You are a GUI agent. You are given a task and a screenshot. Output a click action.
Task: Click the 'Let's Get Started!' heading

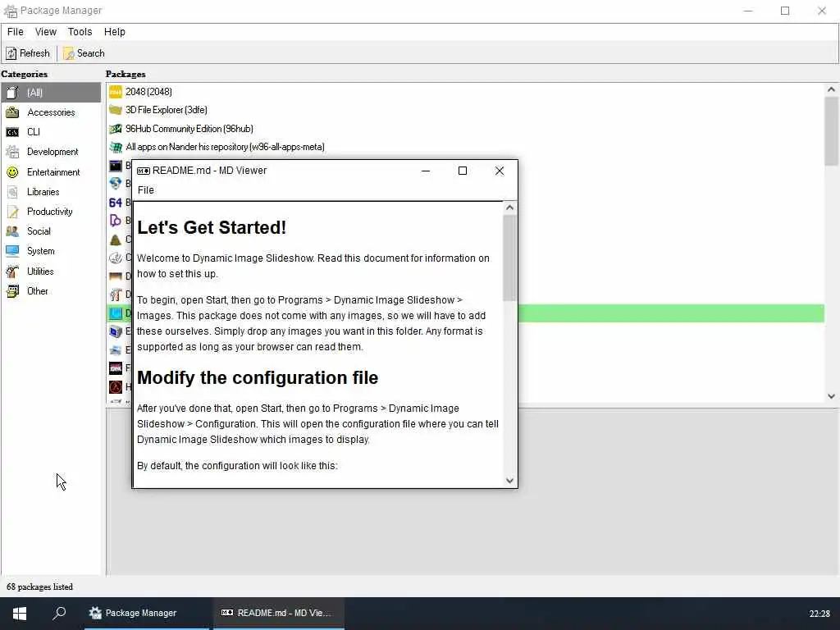(x=212, y=228)
